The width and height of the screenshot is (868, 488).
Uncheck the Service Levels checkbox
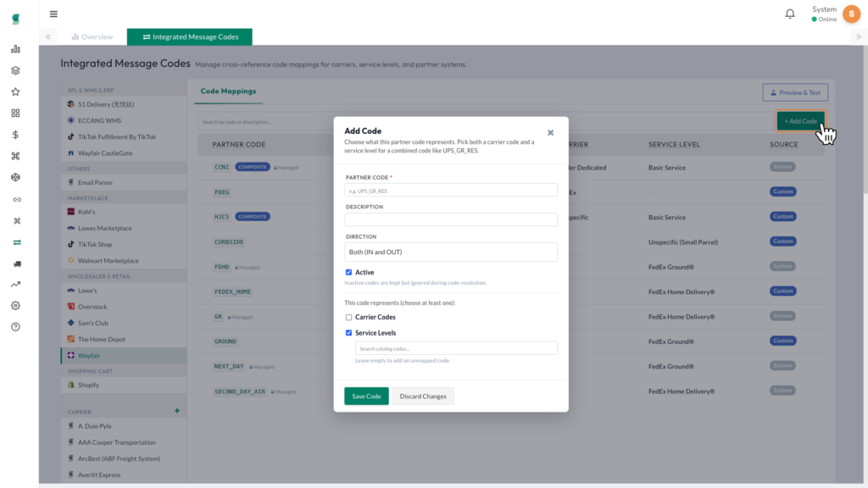348,332
